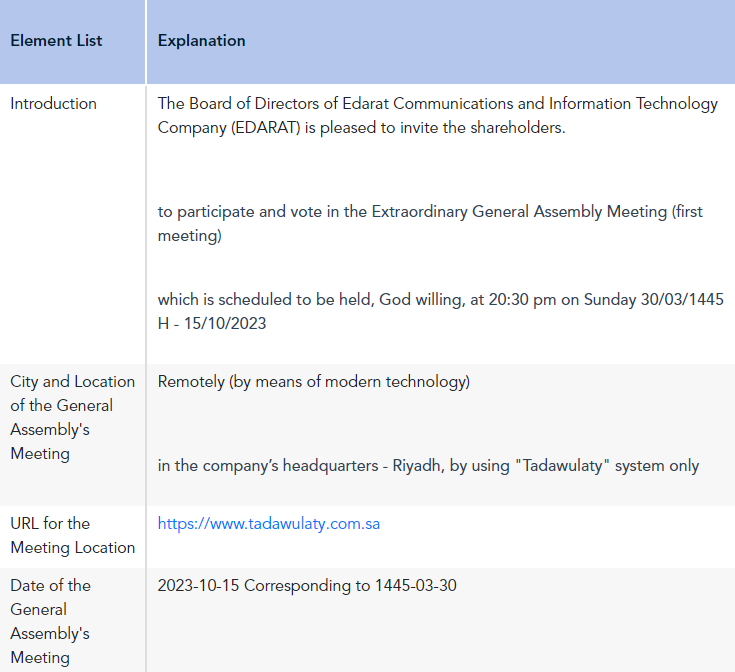Click the Element List column header
Screen dimensions: 735x672
point(56,41)
